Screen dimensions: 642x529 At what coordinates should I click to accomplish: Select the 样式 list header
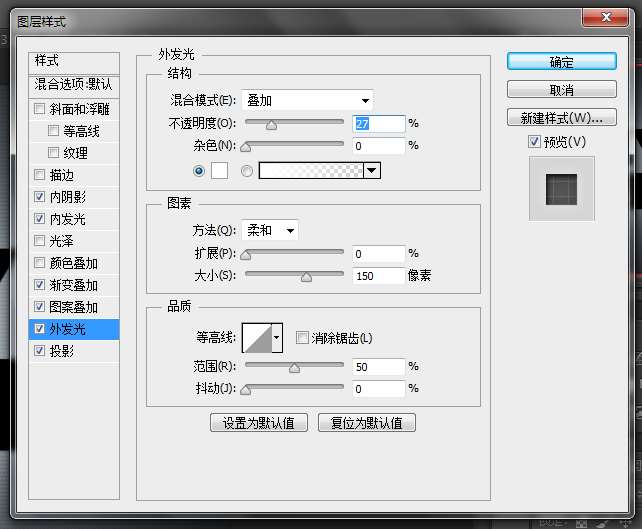(74, 62)
